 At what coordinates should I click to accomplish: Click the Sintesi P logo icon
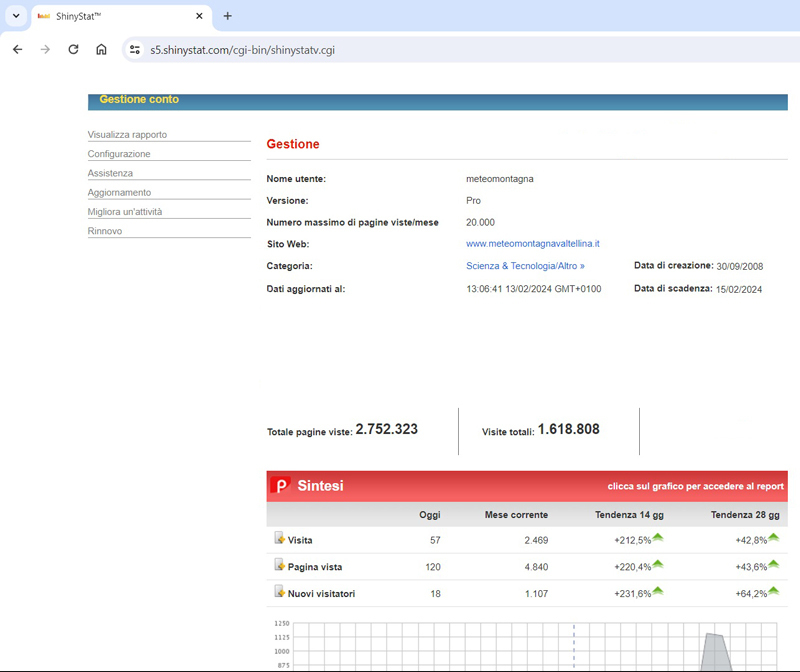tap(280, 485)
